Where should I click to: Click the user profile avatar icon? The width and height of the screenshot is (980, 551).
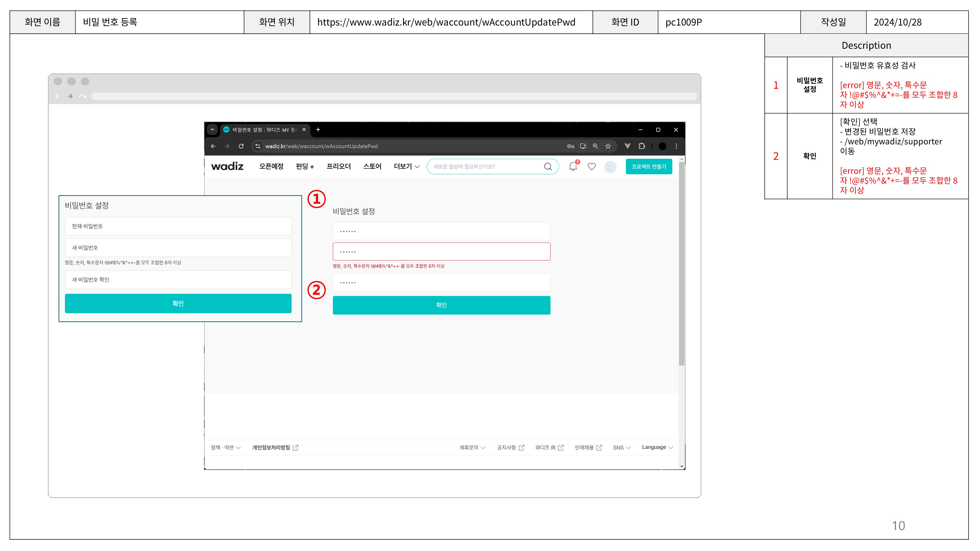point(610,167)
